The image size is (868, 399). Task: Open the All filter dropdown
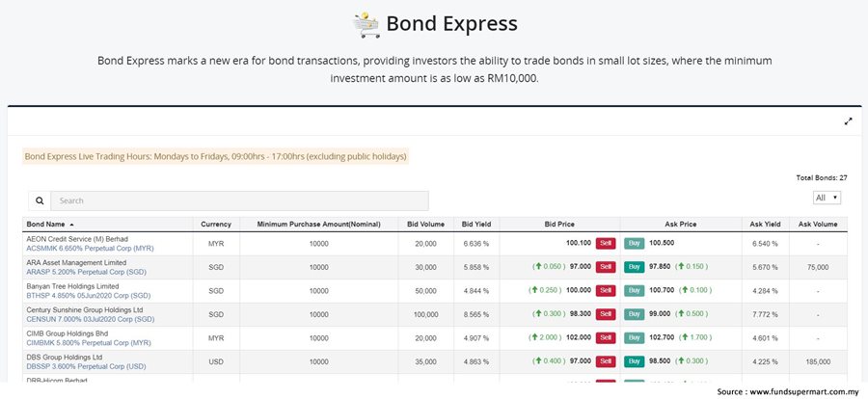pyautogui.click(x=827, y=198)
